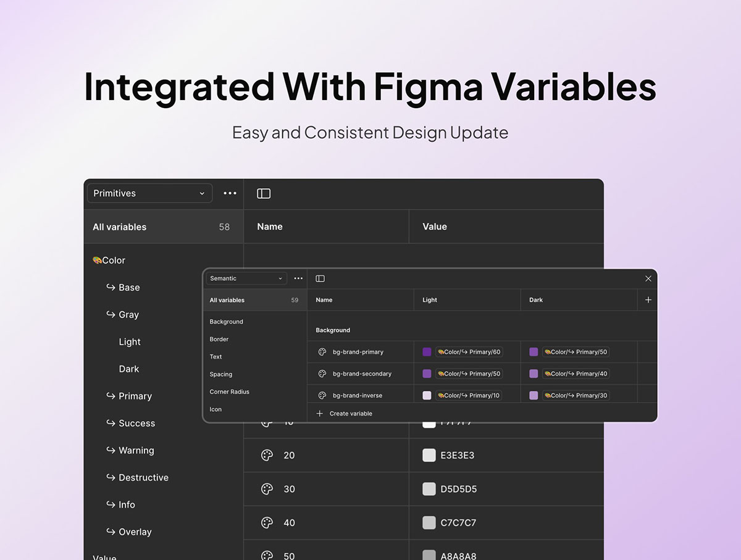741x560 pixels.
Task: Open the Semantic collection dropdown
Action: coord(246,278)
